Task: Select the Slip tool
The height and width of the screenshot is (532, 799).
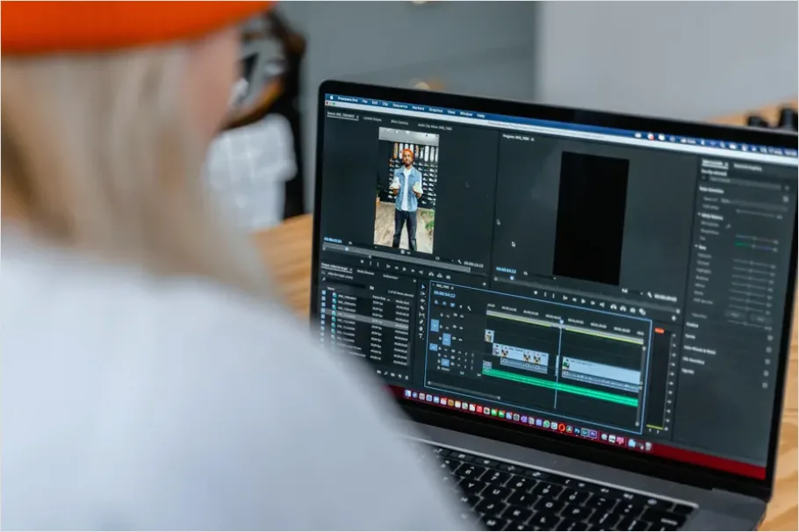Action: click(x=421, y=315)
